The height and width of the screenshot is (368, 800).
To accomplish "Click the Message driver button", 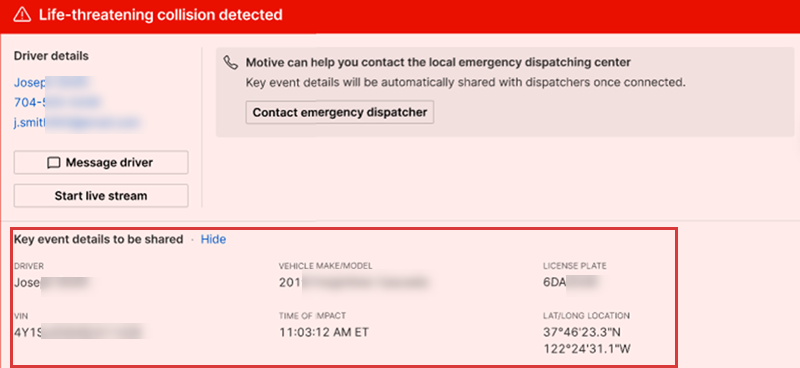I will tap(101, 163).
